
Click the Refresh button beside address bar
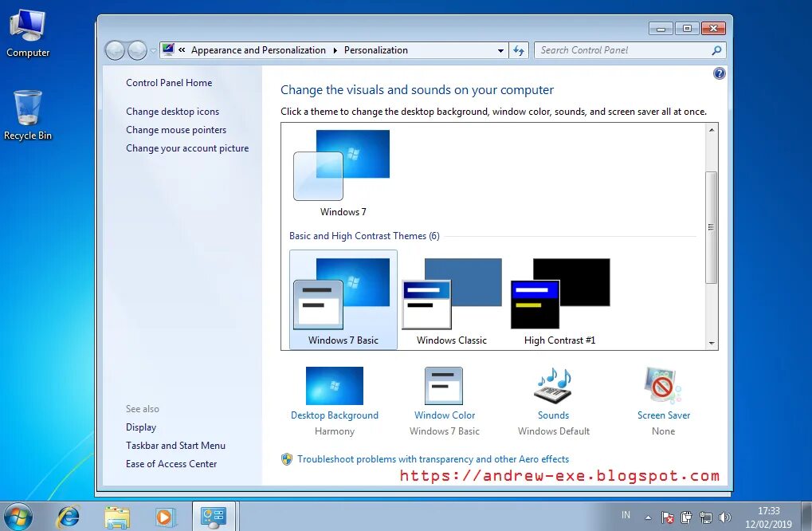(519, 50)
